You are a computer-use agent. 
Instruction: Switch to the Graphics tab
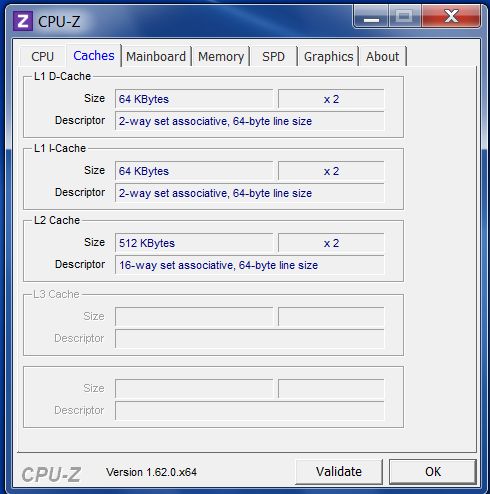pos(328,56)
